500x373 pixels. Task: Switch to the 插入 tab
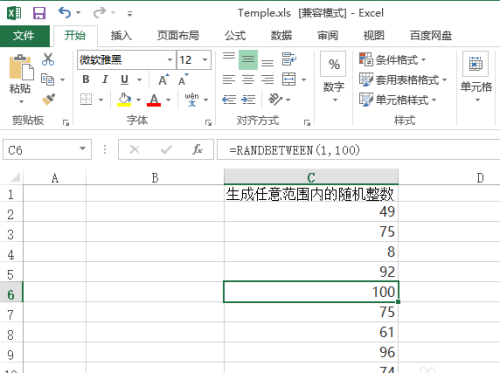click(121, 35)
